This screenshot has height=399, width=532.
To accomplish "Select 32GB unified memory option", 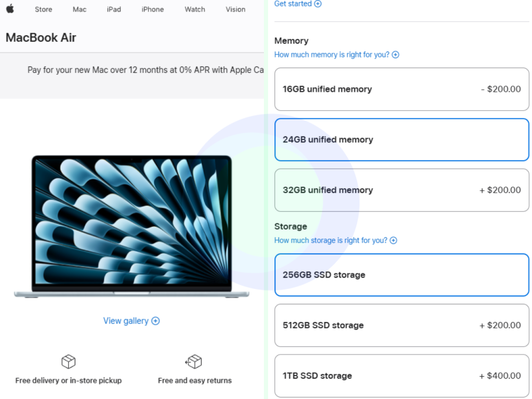I will [x=402, y=190].
